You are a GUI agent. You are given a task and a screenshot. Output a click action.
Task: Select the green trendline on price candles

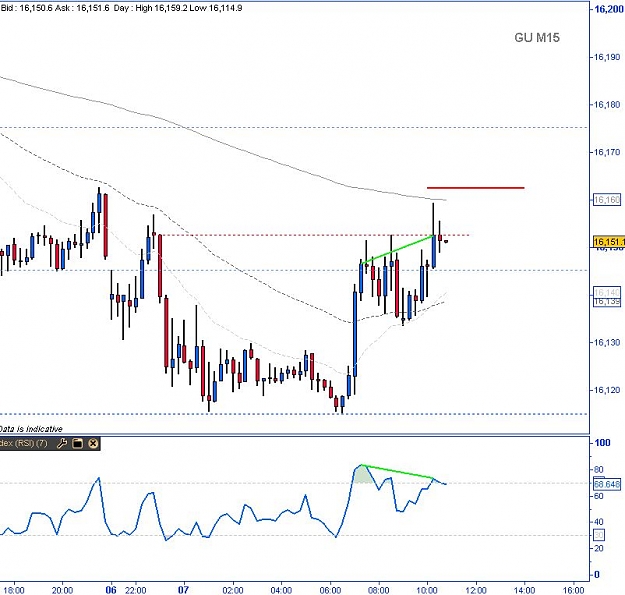coord(397,249)
